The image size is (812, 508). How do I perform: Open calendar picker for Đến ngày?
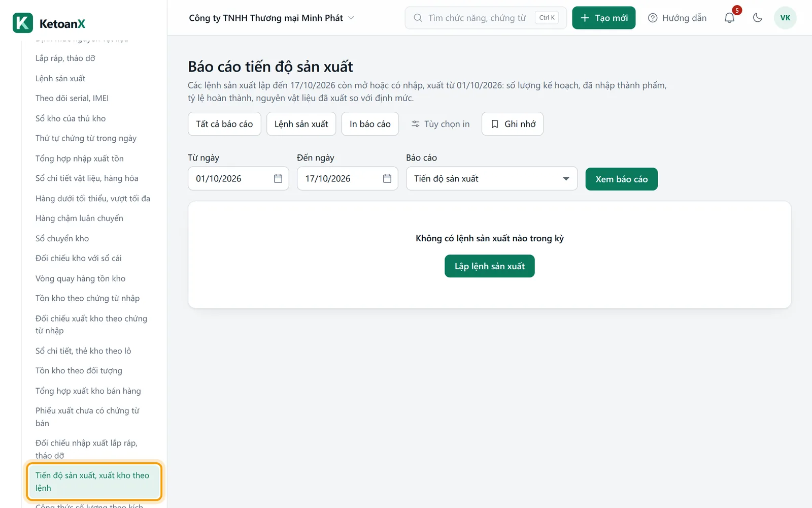point(387,178)
